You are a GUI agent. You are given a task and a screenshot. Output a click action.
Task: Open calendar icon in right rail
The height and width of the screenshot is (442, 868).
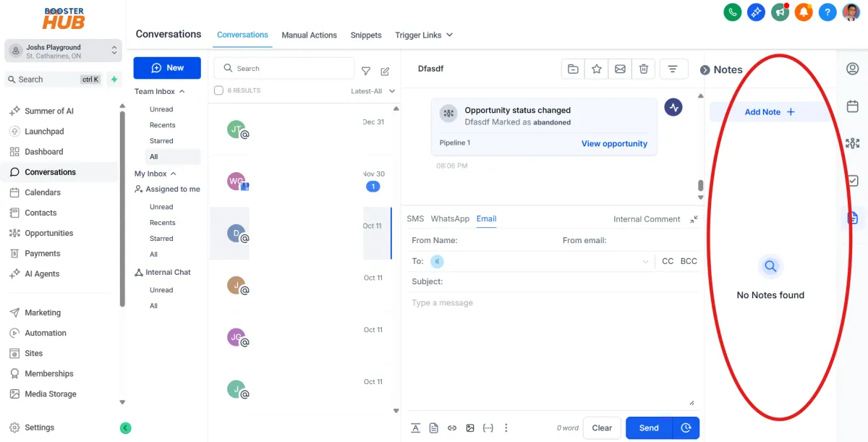click(853, 106)
